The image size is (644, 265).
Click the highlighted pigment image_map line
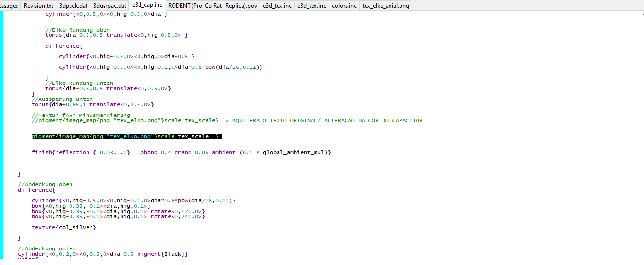126,137
